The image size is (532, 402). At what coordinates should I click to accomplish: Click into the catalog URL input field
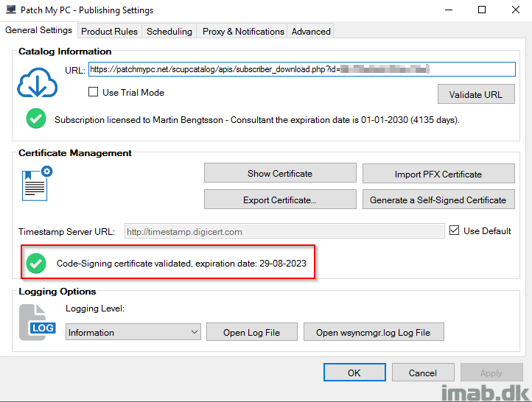tap(302, 69)
